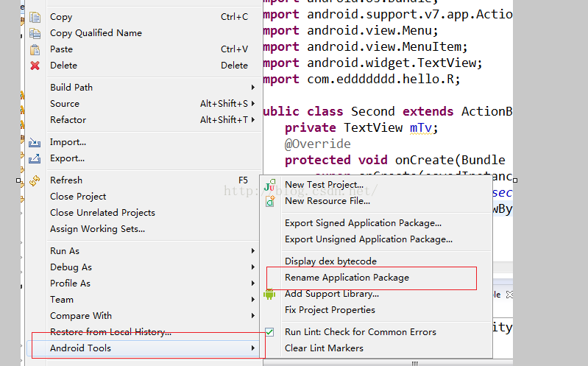588x366 pixels.
Task: Click the red Delete X icon
Action: 35,66
